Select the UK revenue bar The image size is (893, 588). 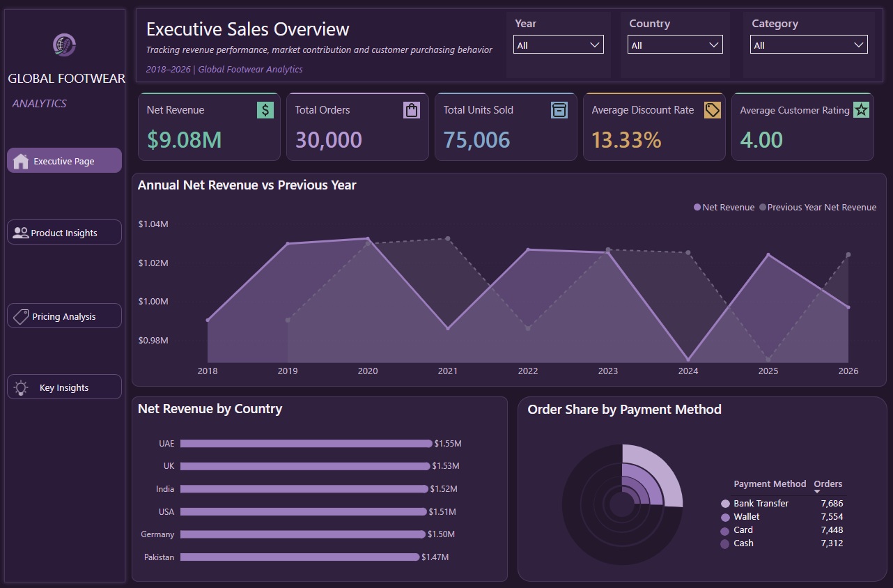pyautogui.click(x=305, y=466)
